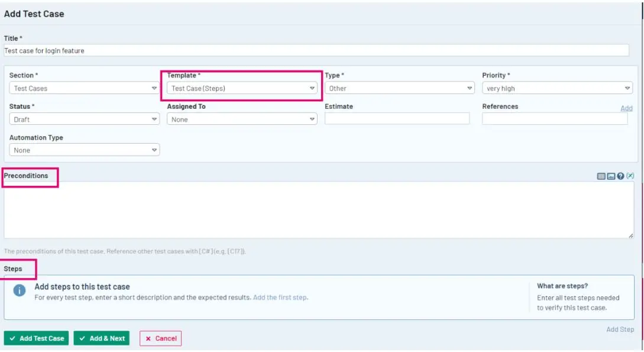Click the 'Add the first step' link
Screen dimensions: 644x352
280,298
